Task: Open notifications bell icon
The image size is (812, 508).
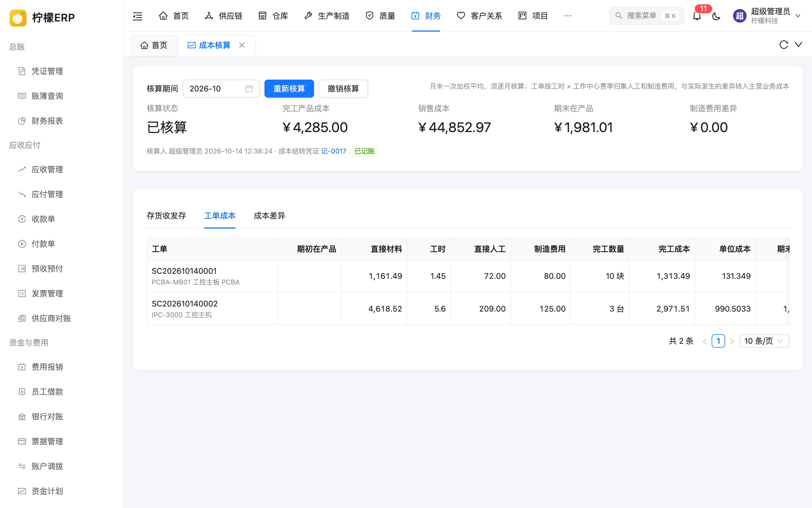Action: point(697,16)
